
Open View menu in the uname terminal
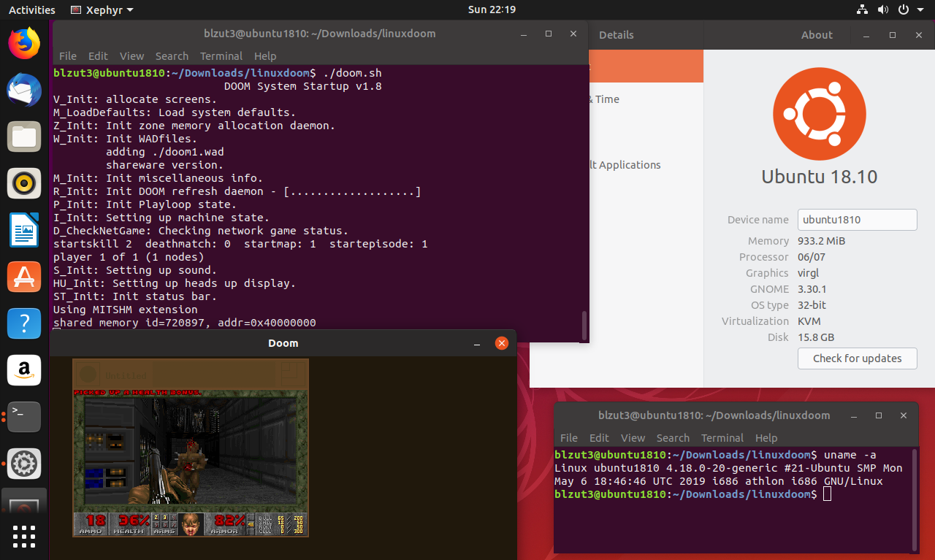point(633,438)
